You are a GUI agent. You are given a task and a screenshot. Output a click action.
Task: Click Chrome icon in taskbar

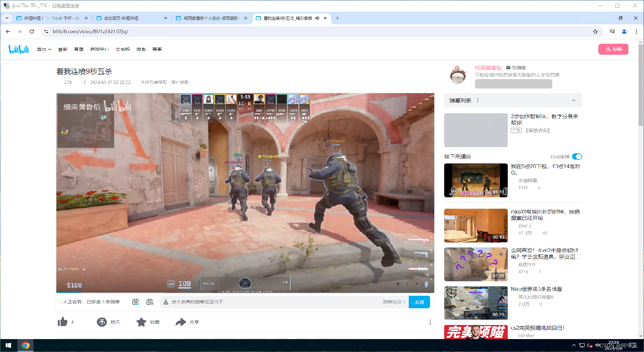26,346
